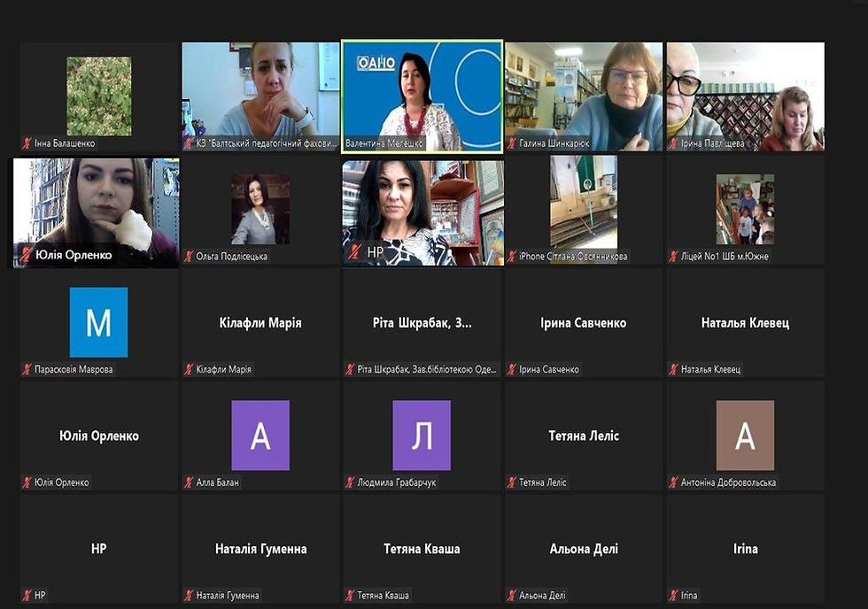Screen dimensions: 868x609
Task: Click large centered name Наталья Клевец
Action: (x=745, y=323)
